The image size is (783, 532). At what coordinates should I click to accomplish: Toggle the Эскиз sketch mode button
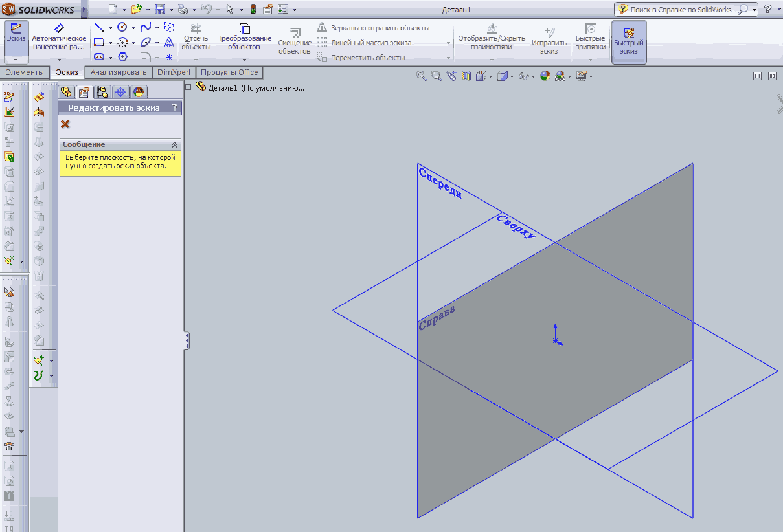[16, 36]
